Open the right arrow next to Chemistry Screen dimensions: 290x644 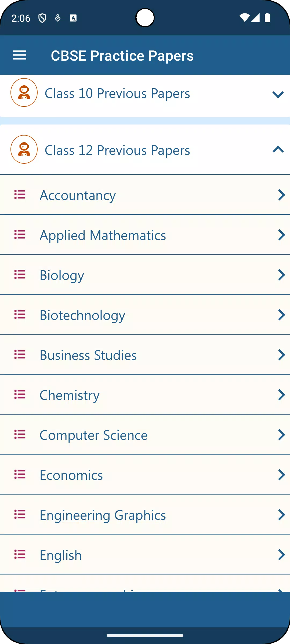pyautogui.click(x=281, y=395)
